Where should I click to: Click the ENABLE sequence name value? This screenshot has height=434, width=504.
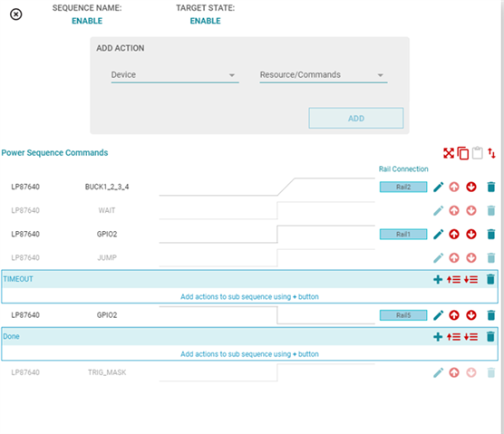87,21
